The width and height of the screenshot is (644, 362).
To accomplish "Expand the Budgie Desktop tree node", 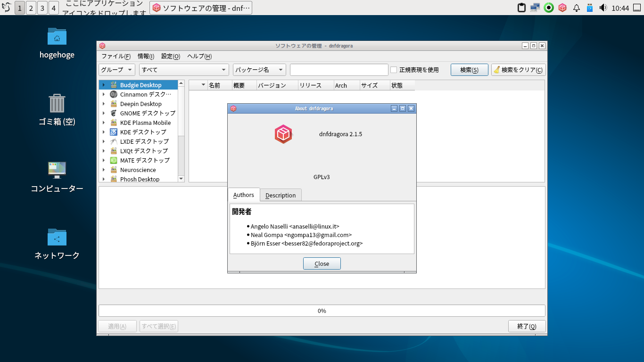I will point(104,85).
